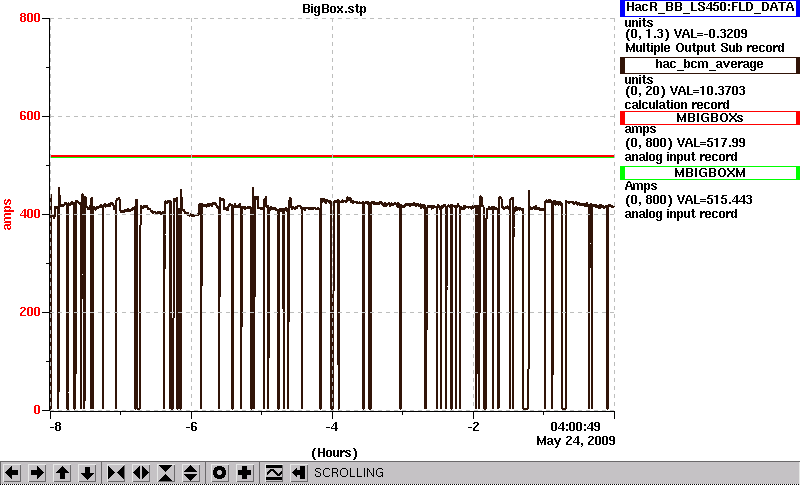The width and height of the screenshot is (800, 485).
Task: Click the VAL=515.443 reading for MBIGBOXM
Action: [x=713, y=200]
